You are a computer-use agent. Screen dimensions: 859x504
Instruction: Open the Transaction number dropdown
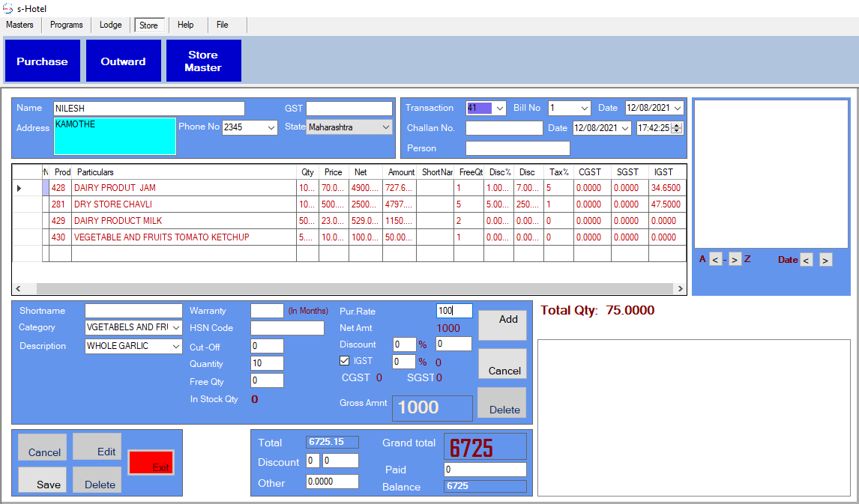coord(500,108)
